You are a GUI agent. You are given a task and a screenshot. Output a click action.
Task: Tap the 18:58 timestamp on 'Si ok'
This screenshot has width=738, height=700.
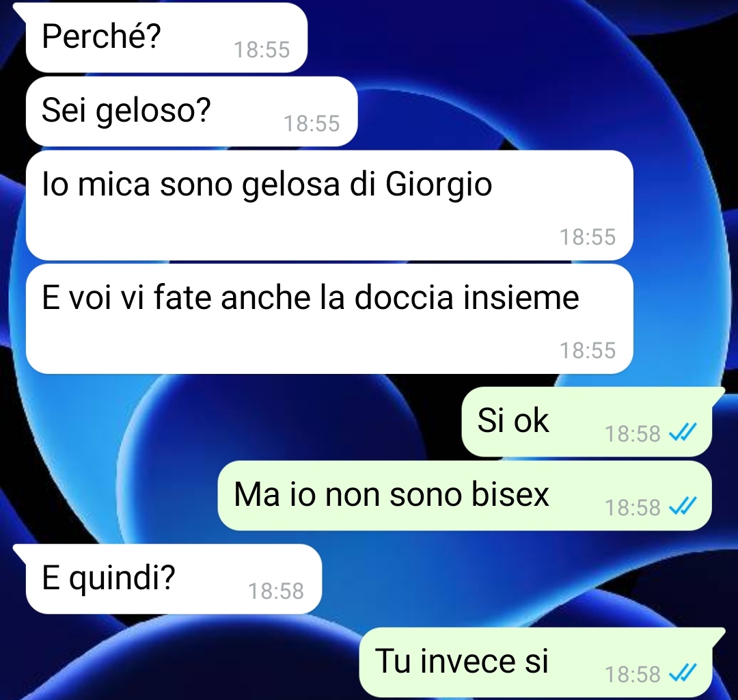click(633, 434)
